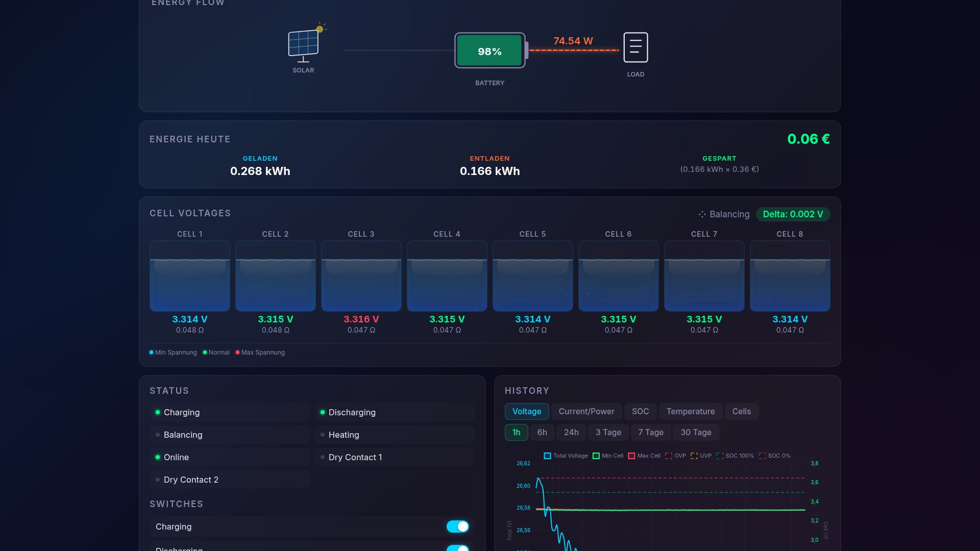Viewport: 980px width, 551px height.
Task: Toggle OVP dashed legend box
Action: pyautogui.click(x=669, y=456)
